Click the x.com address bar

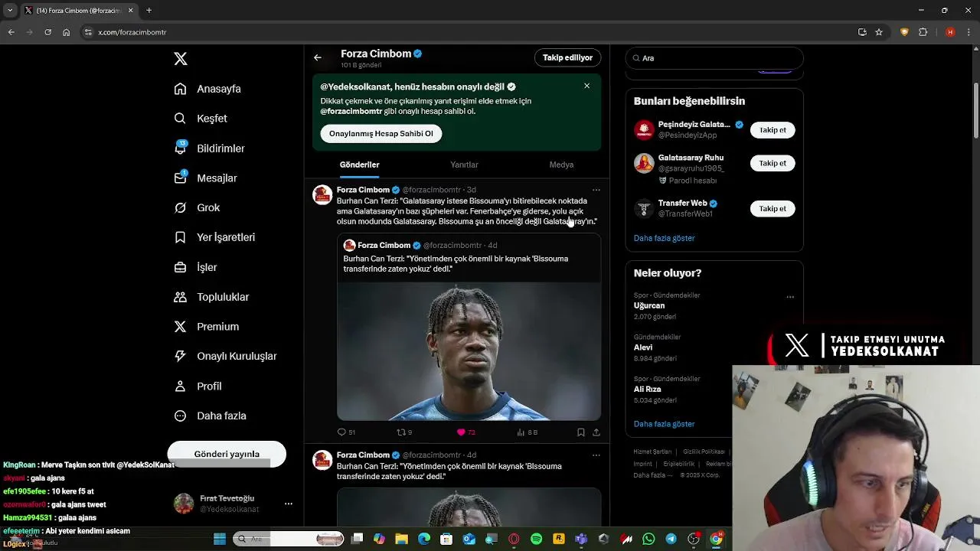click(x=467, y=32)
